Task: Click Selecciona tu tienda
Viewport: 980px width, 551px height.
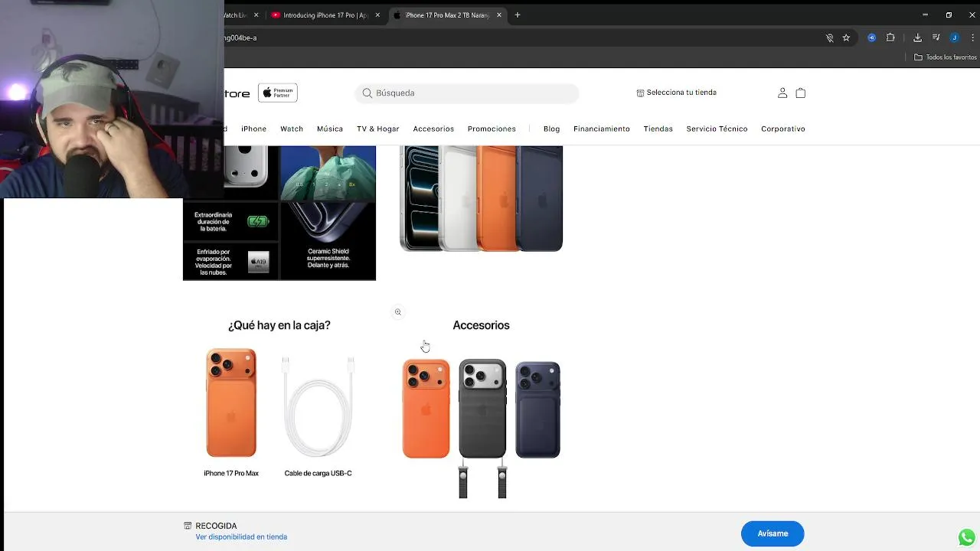Action: click(x=681, y=93)
